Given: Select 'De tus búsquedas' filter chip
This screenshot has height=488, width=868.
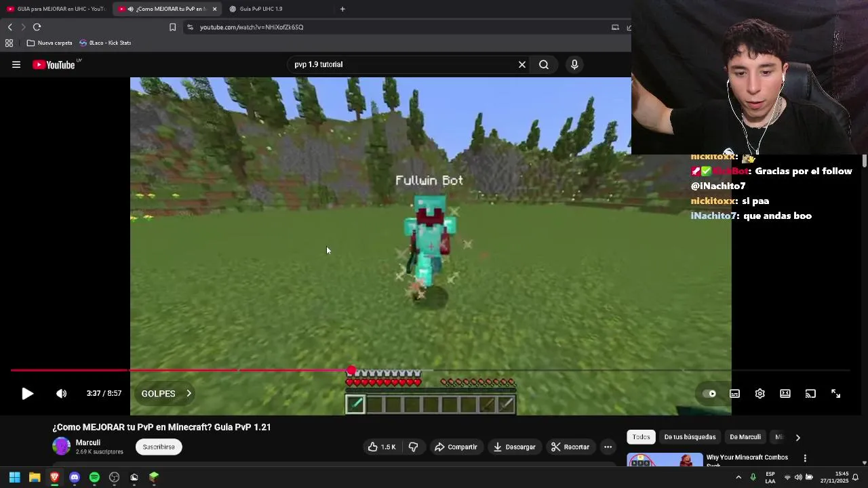Looking at the screenshot, I should (690, 437).
